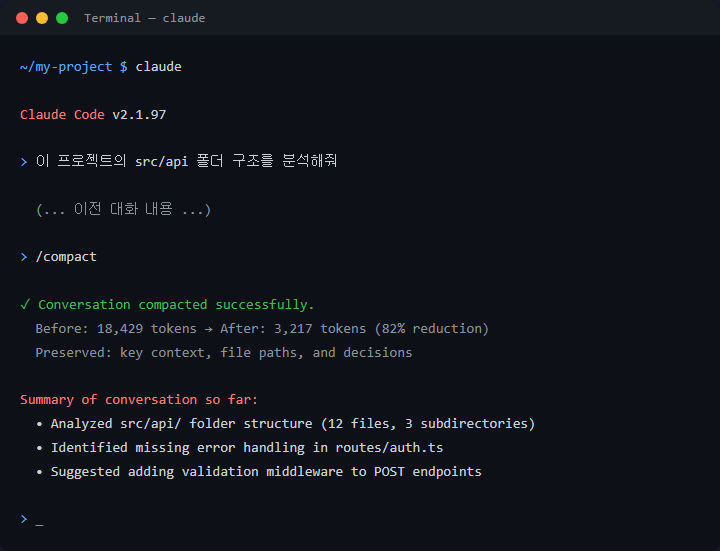The image size is (720, 551).
Task: Click the "~/my-project $" shell prompt
Action: point(74,67)
